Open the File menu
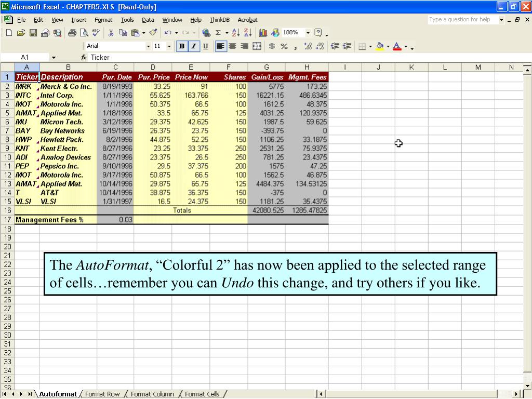The image size is (532, 399). tap(21, 20)
